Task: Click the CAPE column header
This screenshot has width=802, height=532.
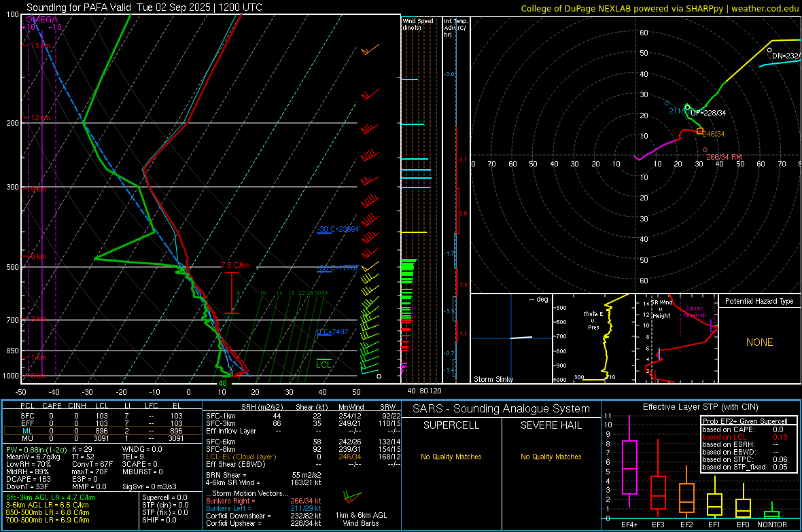Action: 52,406
